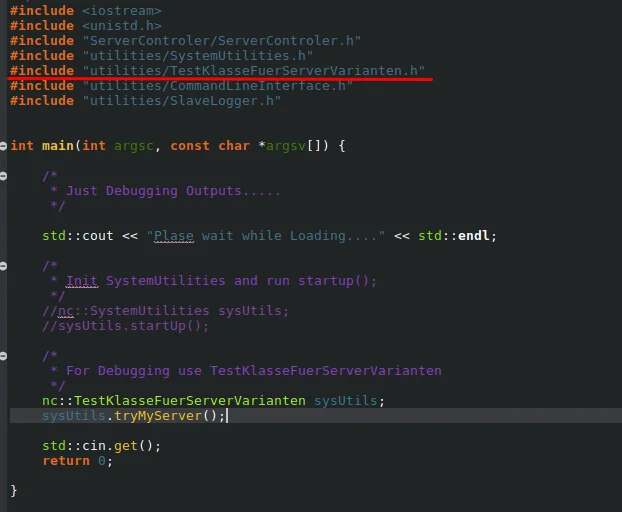622x512 pixels.
Task: Click 'char' keyword in main signature
Action: (234, 146)
